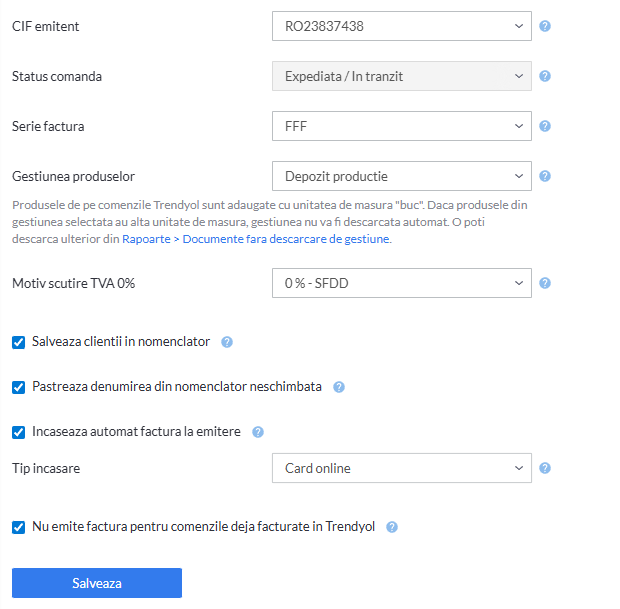The image size is (620, 609).
Task: Disable Incaseaza automat factura la emitere
Action: tap(19, 432)
